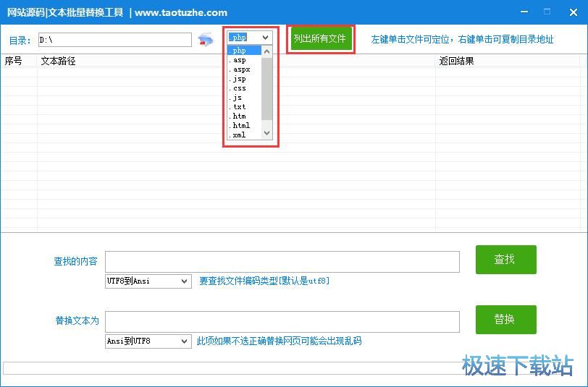Pick .js from the extension list
Viewport: 588px width, 387px height.
tap(245, 98)
